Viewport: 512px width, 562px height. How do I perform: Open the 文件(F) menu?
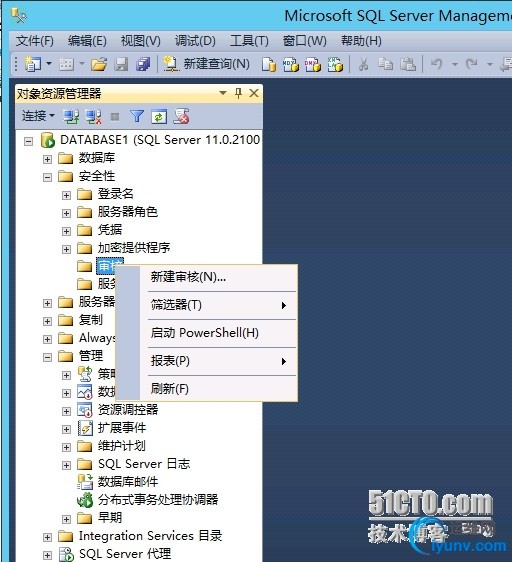point(34,41)
